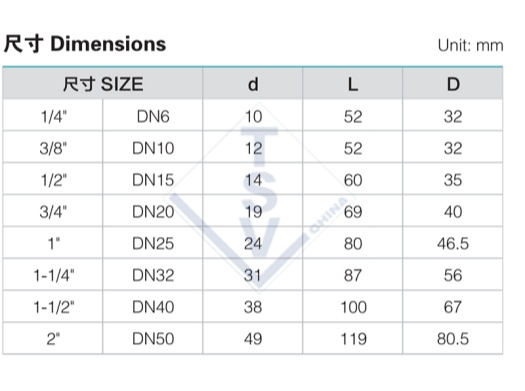
Task: Click the 1/2" size cell
Action: click(53, 179)
